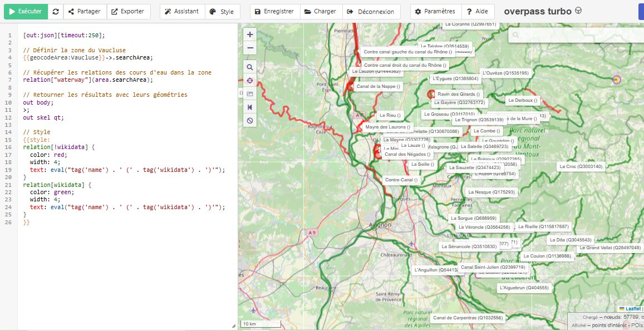
Task: Click the La Nesque (Q175293) label
Action: tap(491, 192)
